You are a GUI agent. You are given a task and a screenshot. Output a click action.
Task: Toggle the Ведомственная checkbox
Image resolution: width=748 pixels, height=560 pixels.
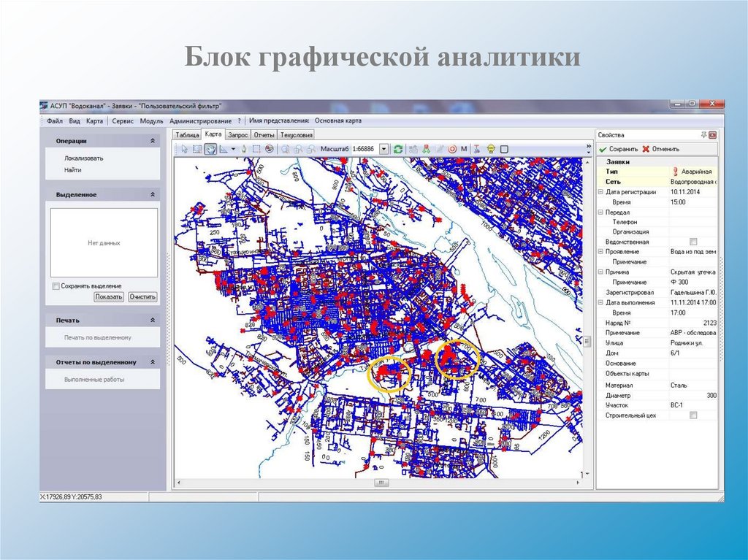point(693,242)
